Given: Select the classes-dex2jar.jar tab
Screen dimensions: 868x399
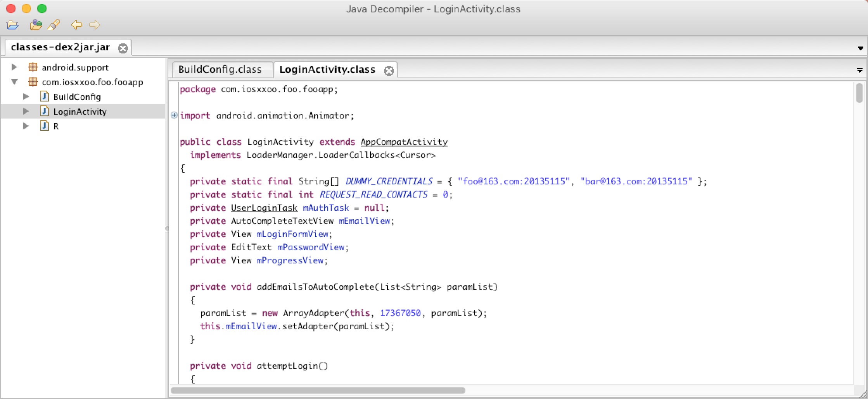Looking at the screenshot, I should [61, 47].
